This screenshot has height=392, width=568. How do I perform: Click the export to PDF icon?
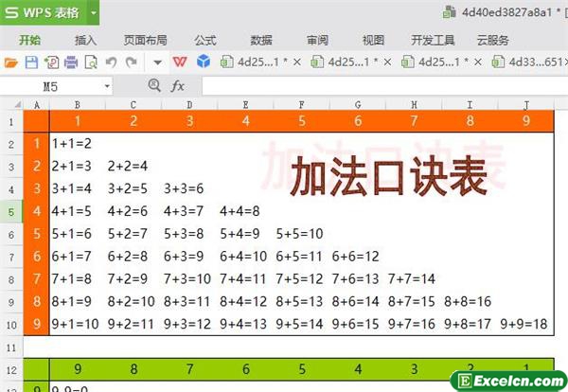(x=51, y=62)
